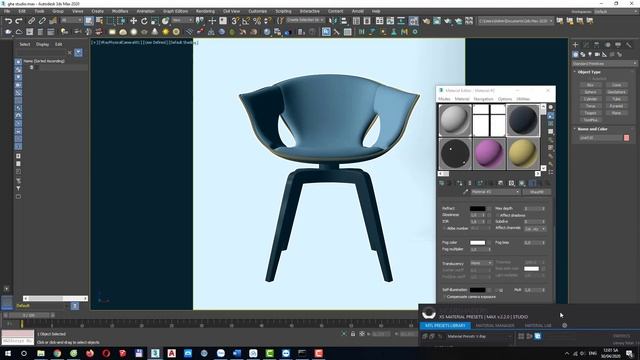Choose the Select and Rotate tool
The width and height of the screenshot is (640, 360).
click(144, 21)
